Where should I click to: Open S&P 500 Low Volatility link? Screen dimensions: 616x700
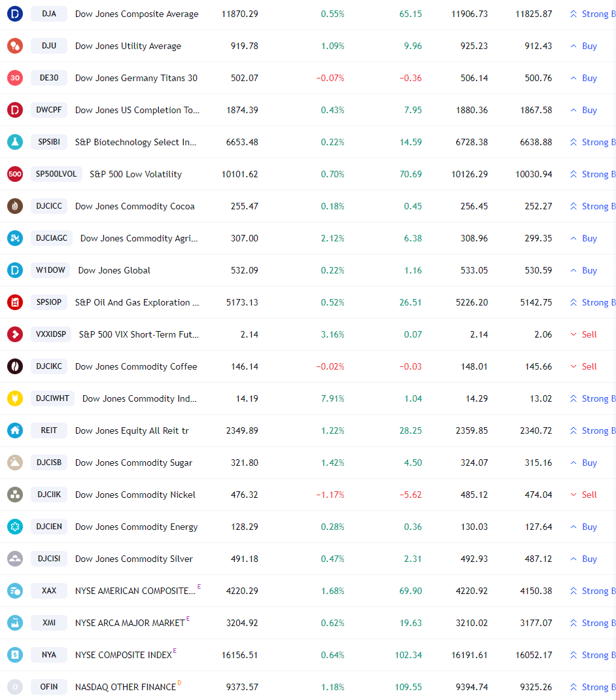[x=136, y=174]
